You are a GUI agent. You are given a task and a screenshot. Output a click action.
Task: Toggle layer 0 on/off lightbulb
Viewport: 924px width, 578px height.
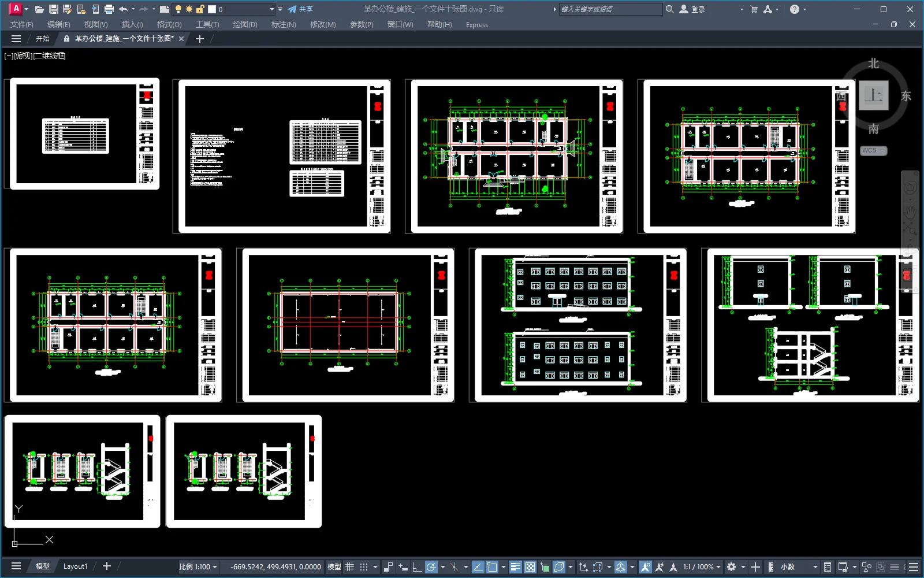178,9
